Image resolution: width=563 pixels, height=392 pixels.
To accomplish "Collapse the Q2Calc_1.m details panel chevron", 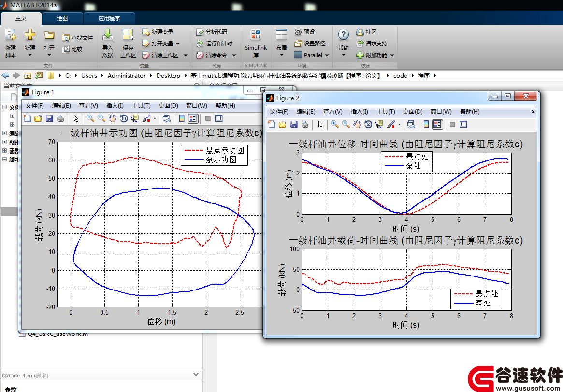I will tap(196, 375).
